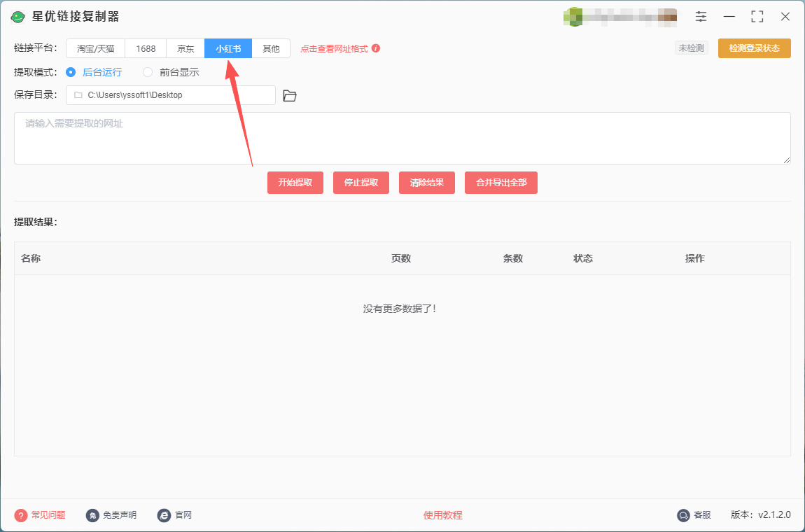Open the 免责声明 link text

coord(120,515)
